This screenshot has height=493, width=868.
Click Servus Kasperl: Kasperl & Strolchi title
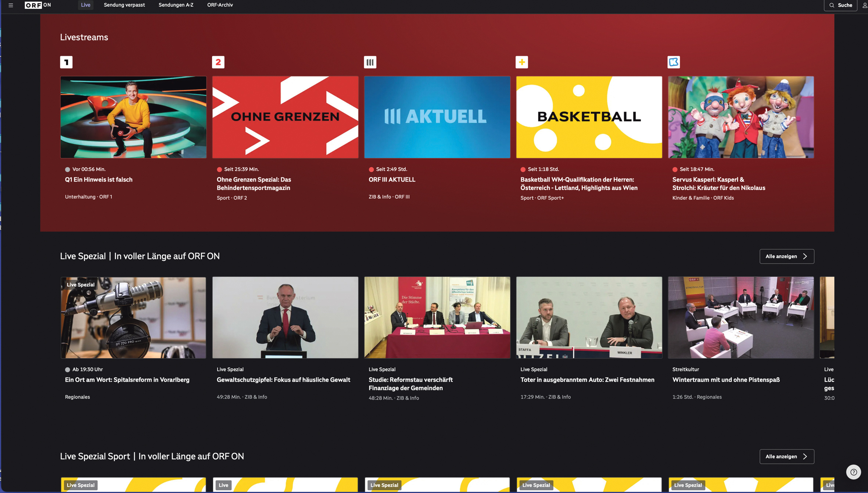[719, 184]
